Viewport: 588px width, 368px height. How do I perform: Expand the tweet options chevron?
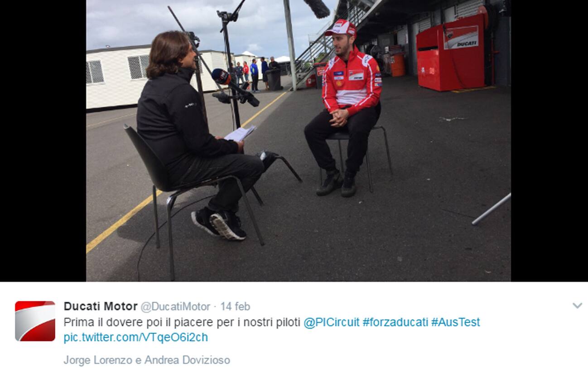(x=577, y=306)
